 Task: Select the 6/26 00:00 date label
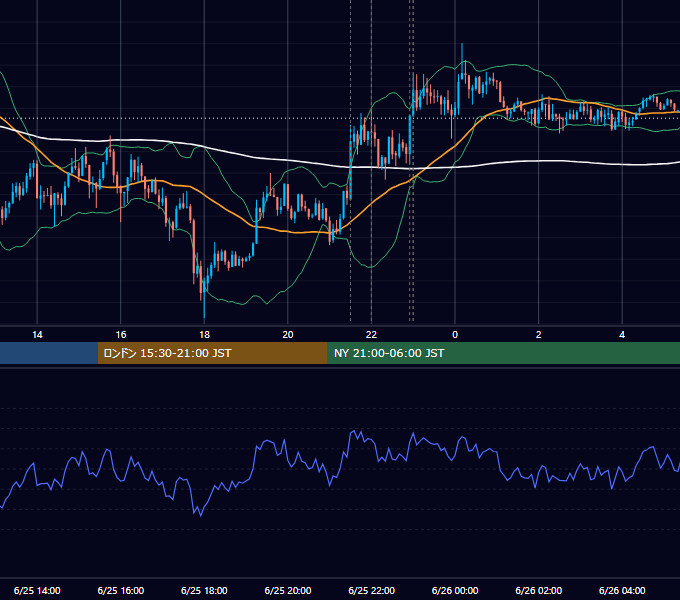pos(455,590)
